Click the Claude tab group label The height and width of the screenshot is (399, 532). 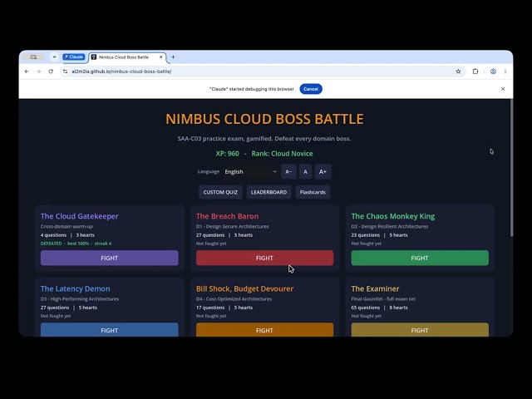74,57
